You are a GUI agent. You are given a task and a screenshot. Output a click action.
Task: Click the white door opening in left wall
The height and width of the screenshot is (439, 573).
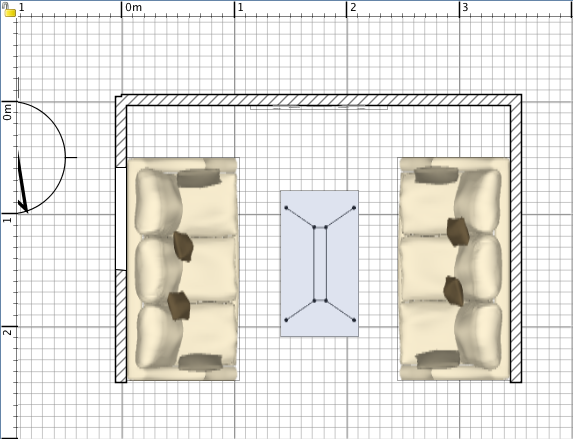pos(121,219)
